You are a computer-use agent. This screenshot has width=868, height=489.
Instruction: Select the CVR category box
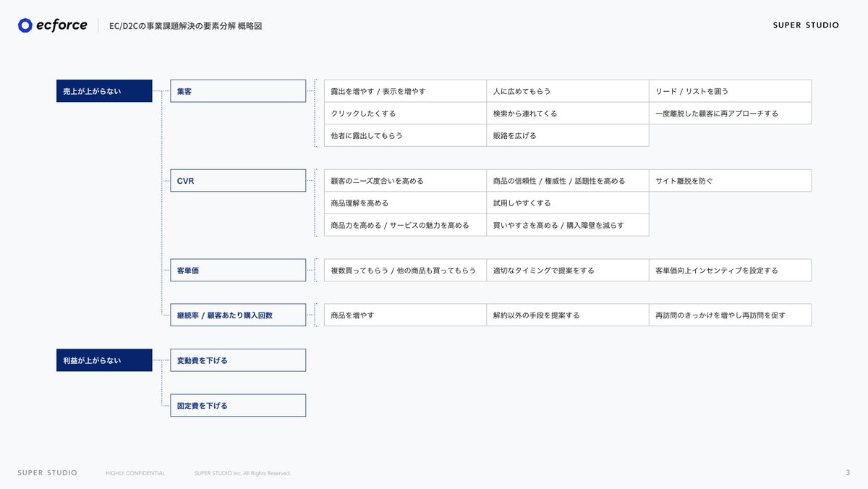tap(238, 181)
